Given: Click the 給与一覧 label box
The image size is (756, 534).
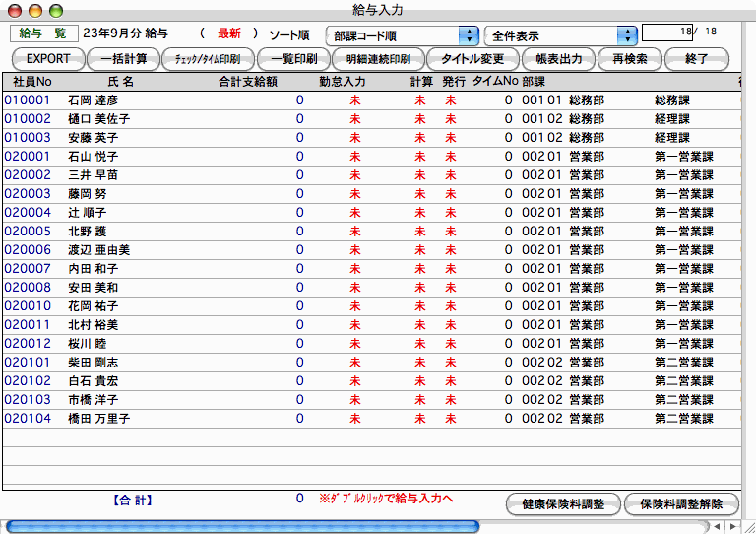Looking at the screenshot, I should [x=42, y=33].
